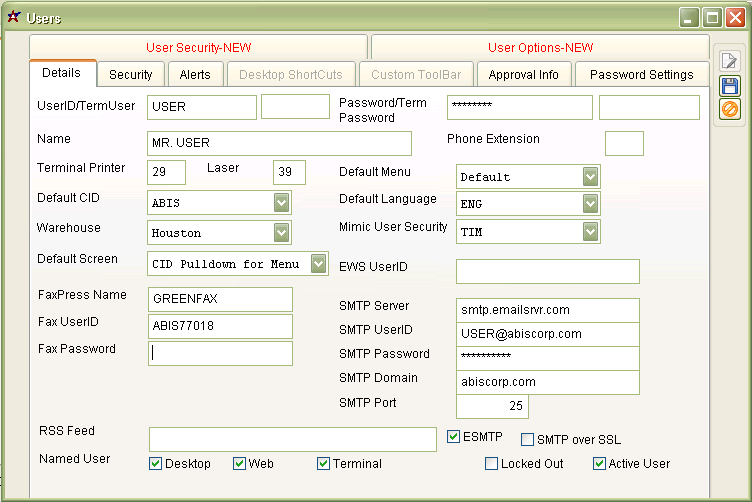
Task: Click the blue floppy disk save icon
Action: pyautogui.click(x=729, y=85)
